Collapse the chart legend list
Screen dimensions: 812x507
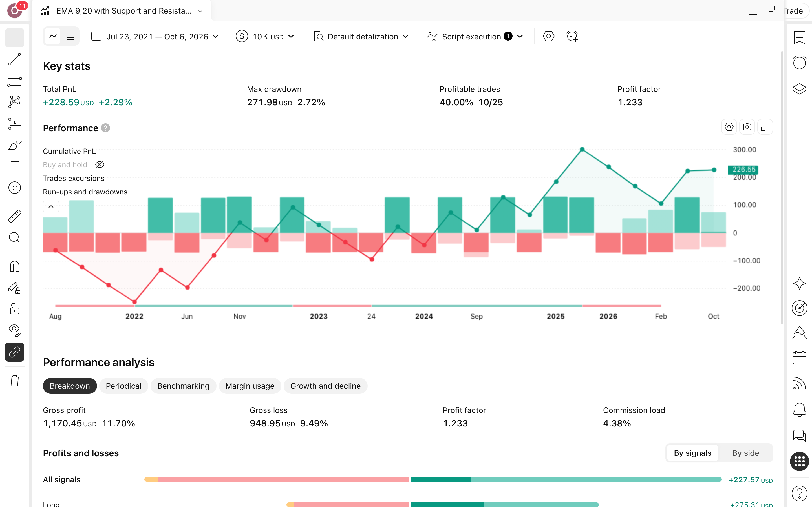[51, 206]
